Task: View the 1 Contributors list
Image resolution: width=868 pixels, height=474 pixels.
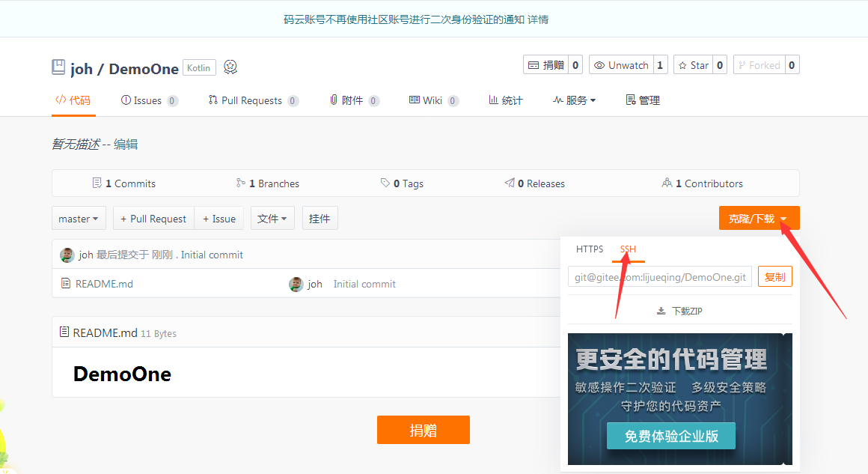Action: (x=703, y=183)
